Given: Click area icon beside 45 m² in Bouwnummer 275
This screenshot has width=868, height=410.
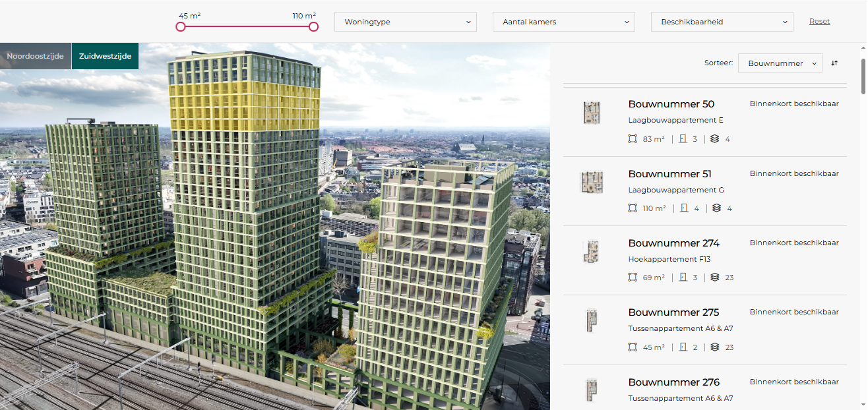Looking at the screenshot, I should (x=633, y=347).
